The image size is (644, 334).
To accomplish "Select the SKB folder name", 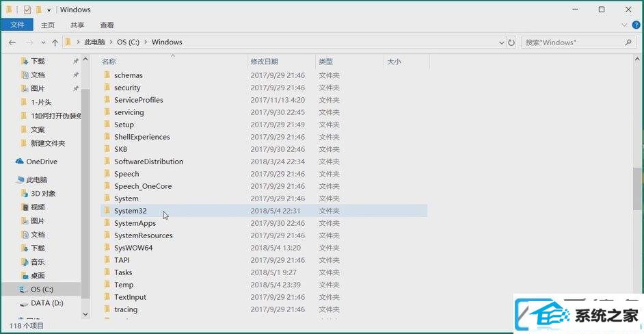I will [121, 149].
